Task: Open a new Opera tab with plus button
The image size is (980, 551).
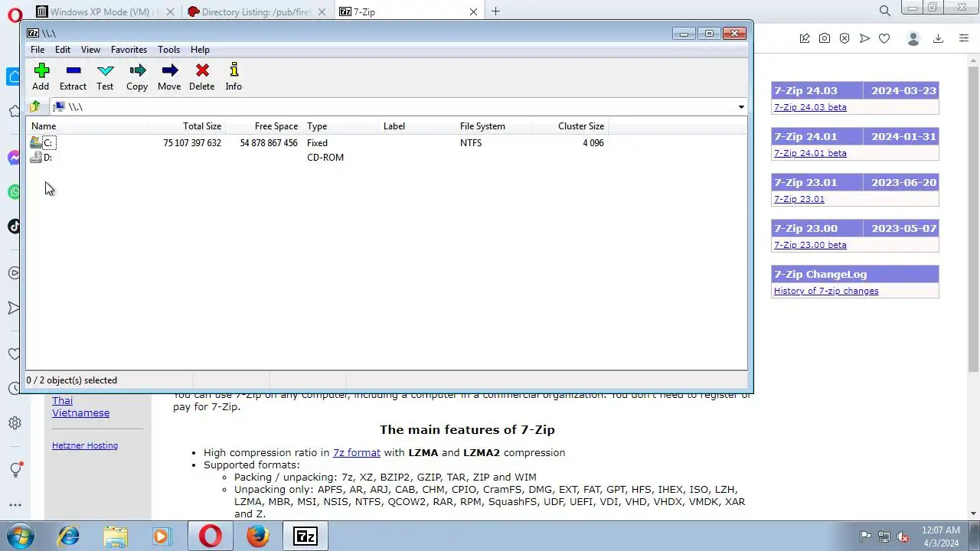Action: pyautogui.click(x=495, y=11)
